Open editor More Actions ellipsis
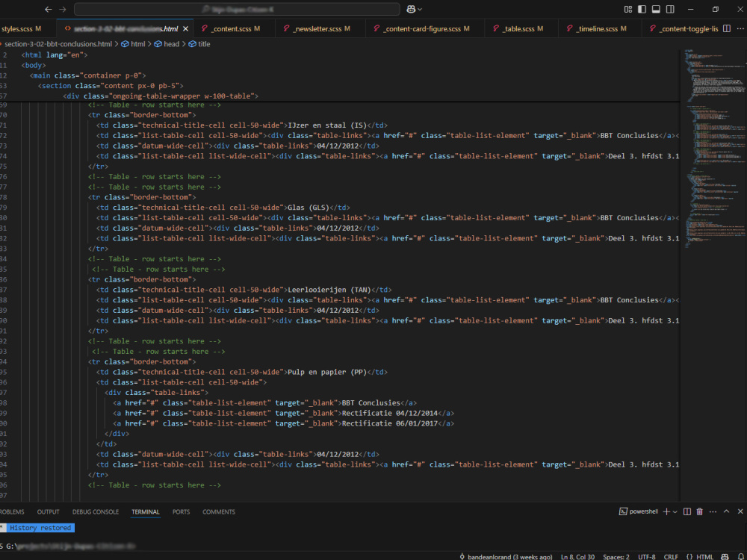 coord(740,28)
